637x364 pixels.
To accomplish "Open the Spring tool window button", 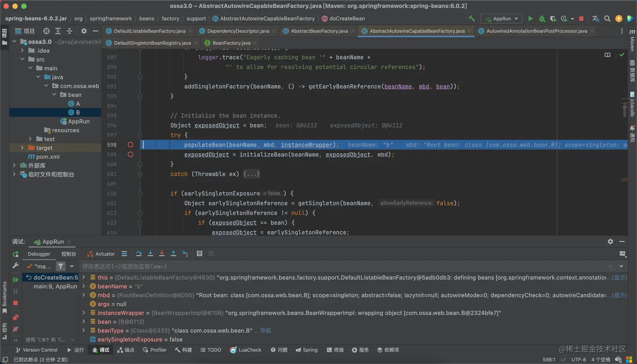I will click(307, 350).
